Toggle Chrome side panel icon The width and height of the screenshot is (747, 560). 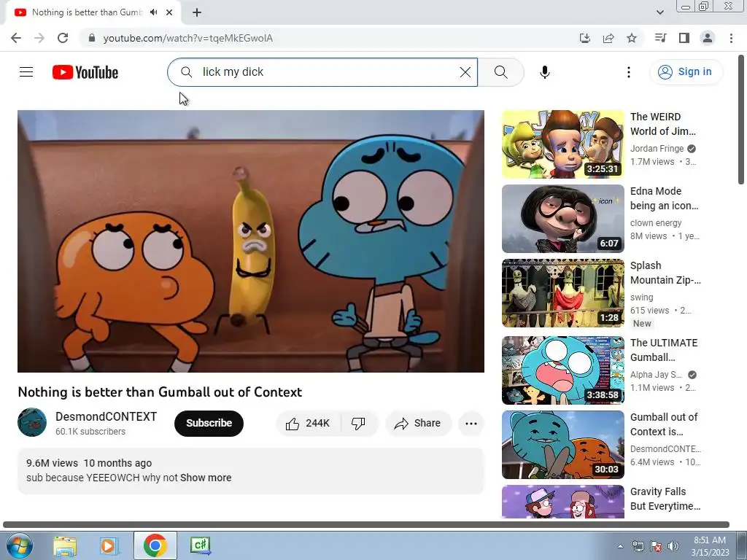point(684,38)
